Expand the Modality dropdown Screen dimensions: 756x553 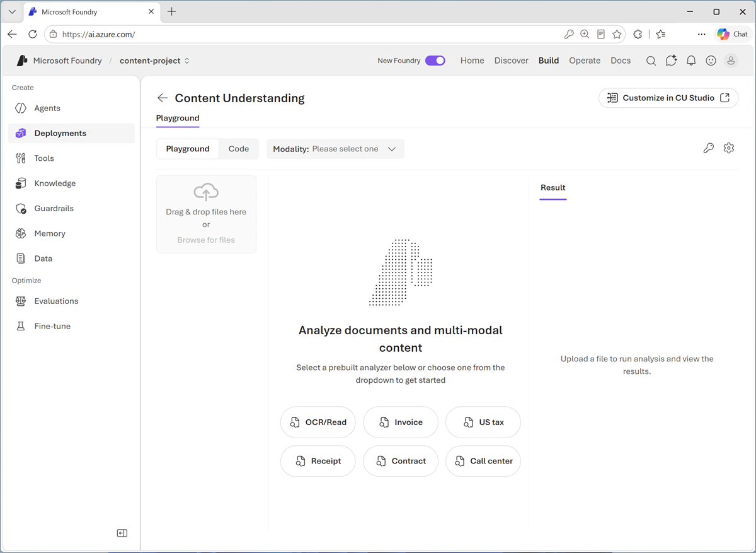click(335, 149)
